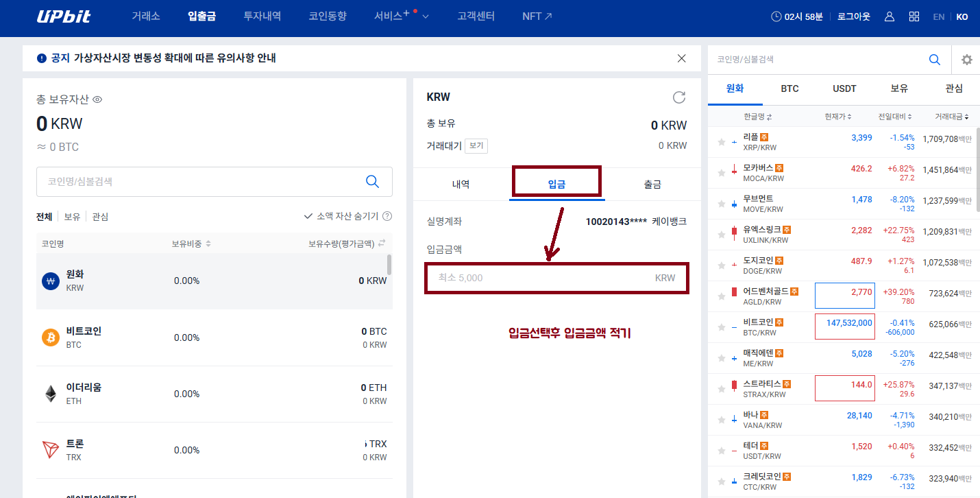Click the help question mark beside 소액 자산 숨기기
The image size is (980, 498).
pos(387,216)
